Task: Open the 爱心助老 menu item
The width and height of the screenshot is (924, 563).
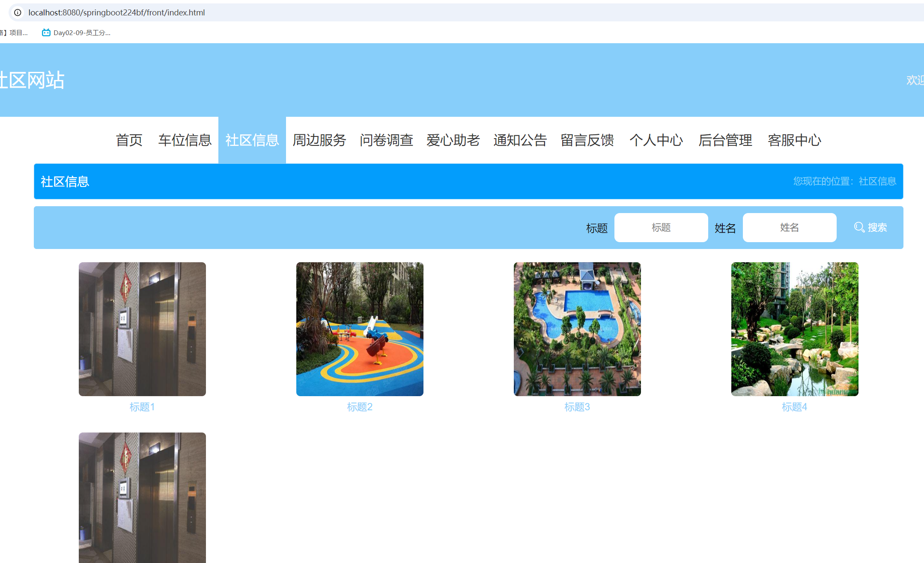Action: [x=453, y=140]
